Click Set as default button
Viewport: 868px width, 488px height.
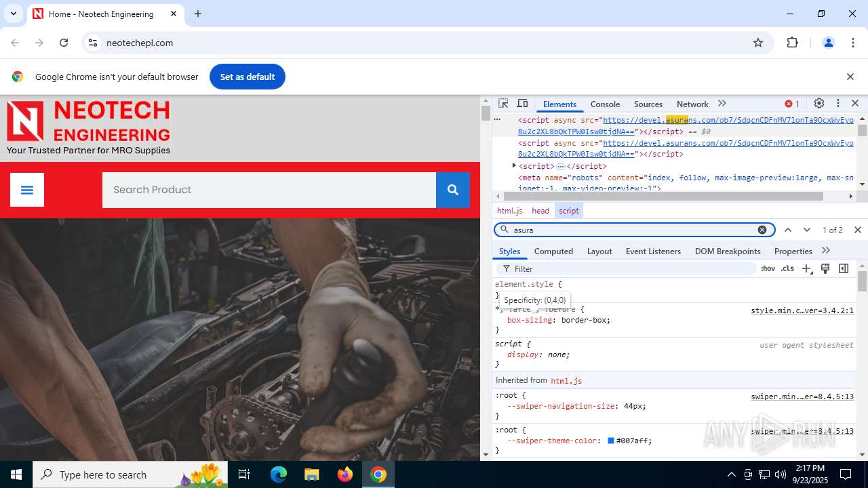248,77
